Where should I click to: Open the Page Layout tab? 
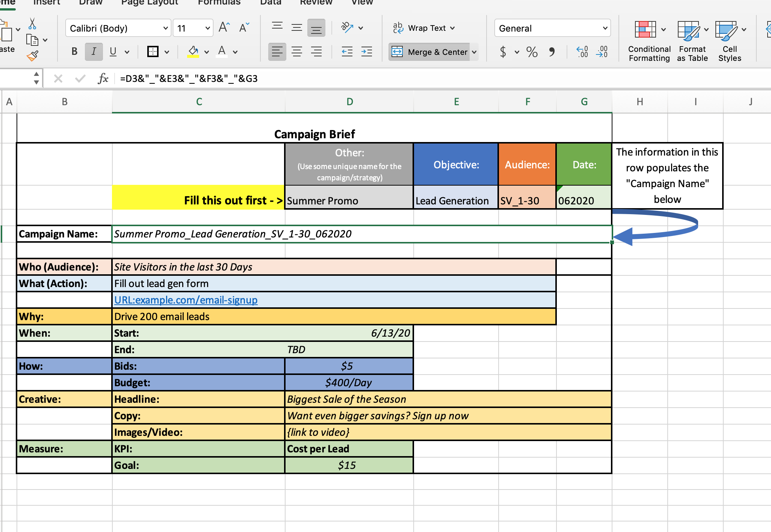click(150, 2)
